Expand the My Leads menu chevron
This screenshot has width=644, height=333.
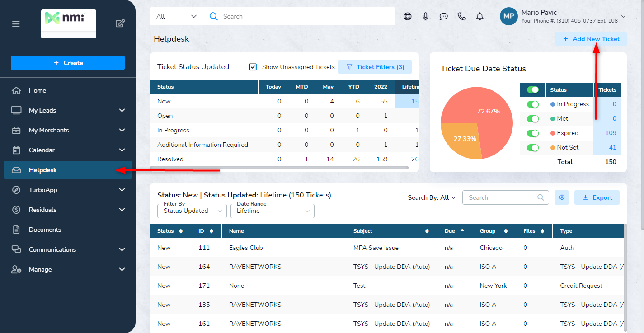click(x=122, y=110)
